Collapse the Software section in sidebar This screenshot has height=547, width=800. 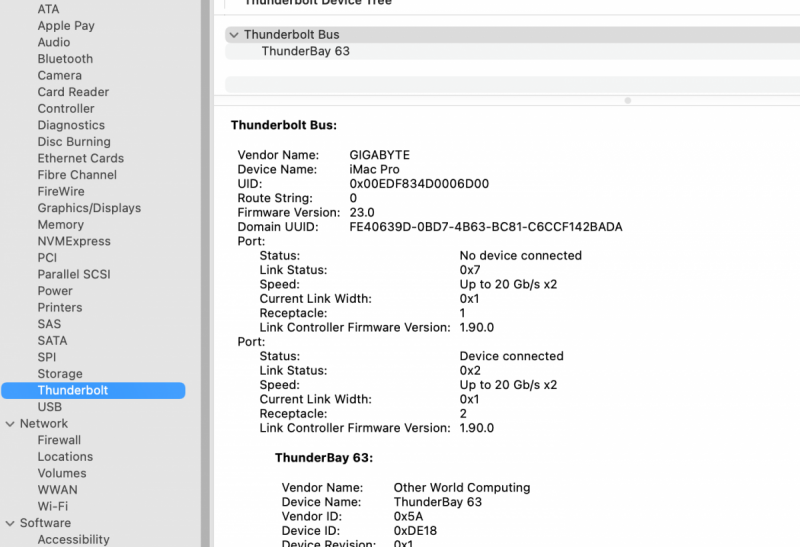coord(10,524)
